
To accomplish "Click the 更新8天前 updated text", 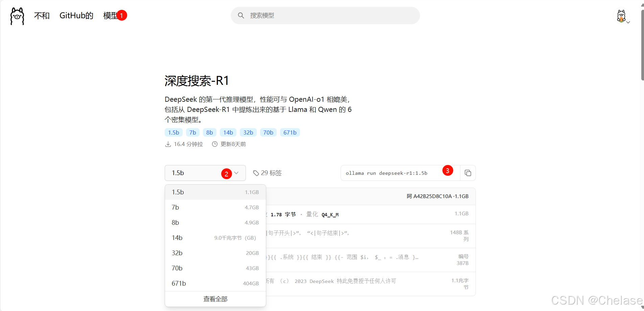I will tap(233, 144).
